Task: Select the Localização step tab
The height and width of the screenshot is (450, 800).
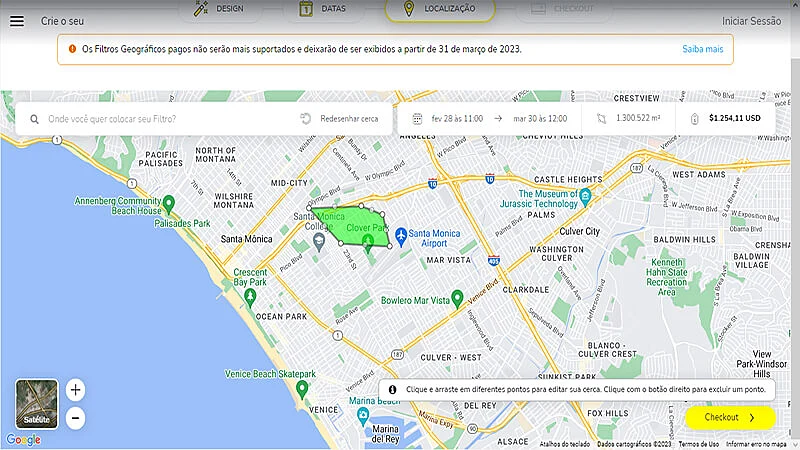Action: [x=438, y=9]
